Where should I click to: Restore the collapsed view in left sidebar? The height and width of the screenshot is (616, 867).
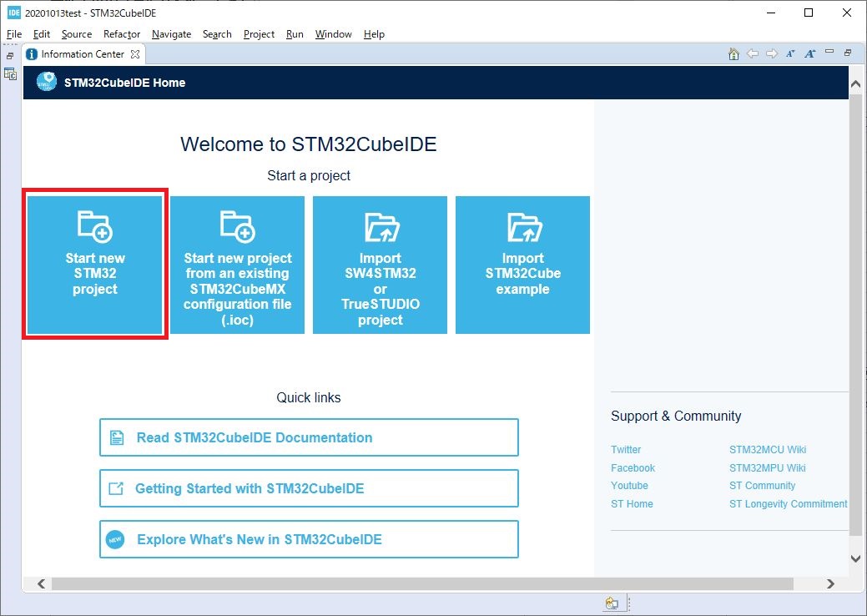pos(10,56)
